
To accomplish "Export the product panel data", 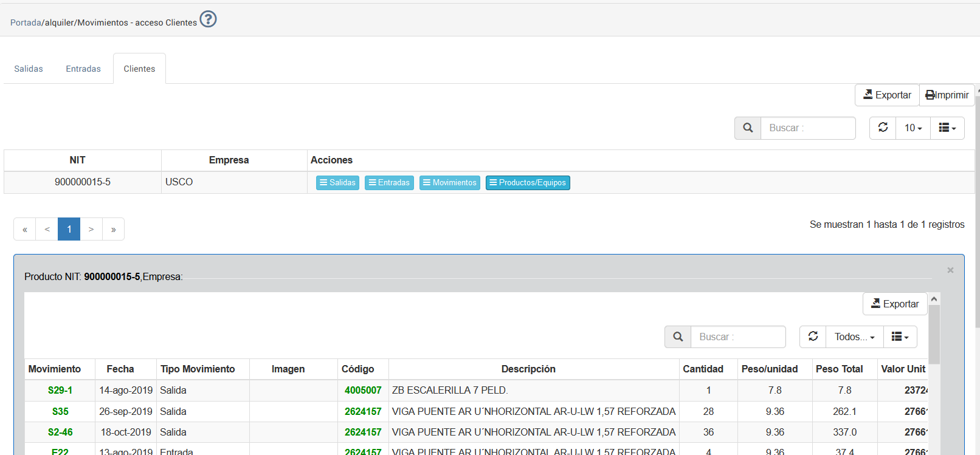I will point(895,304).
